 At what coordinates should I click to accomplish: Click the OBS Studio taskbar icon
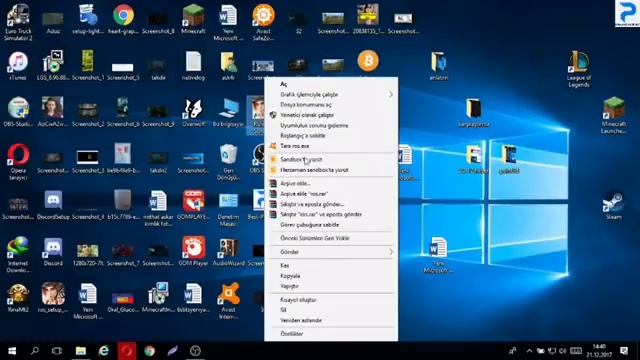(x=196, y=351)
